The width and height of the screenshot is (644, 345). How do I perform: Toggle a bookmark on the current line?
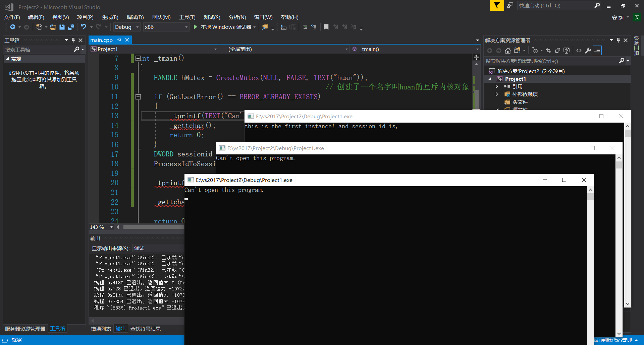click(x=326, y=27)
